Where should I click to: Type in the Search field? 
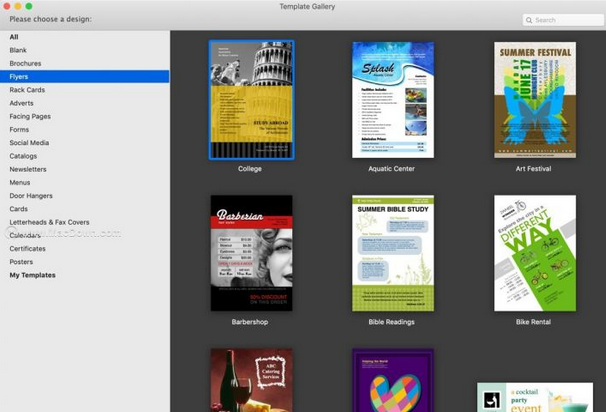click(567, 20)
